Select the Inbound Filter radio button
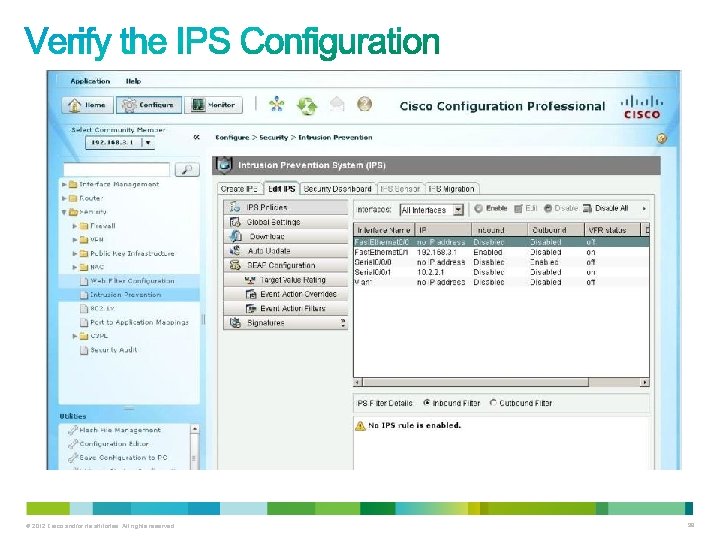The image size is (720, 540). point(427,403)
